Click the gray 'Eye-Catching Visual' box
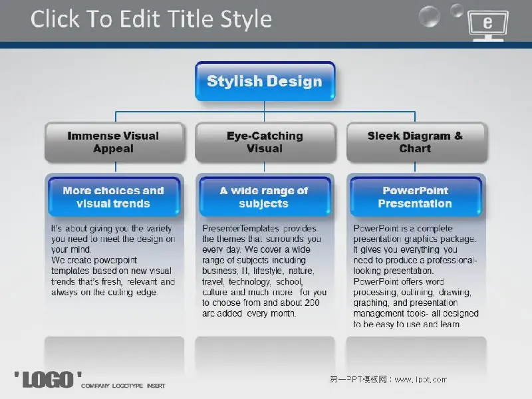Image resolution: width=532 pixels, height=399 pixels. (265, 142)
